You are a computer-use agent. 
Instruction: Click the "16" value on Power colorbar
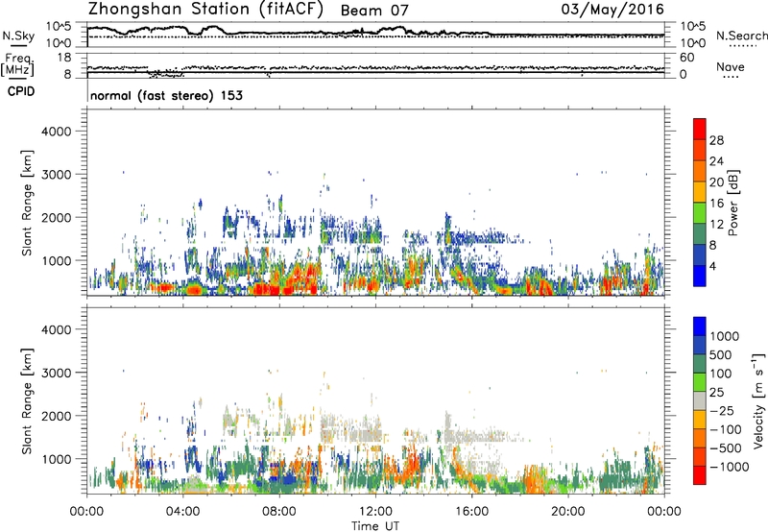[716, 204]
